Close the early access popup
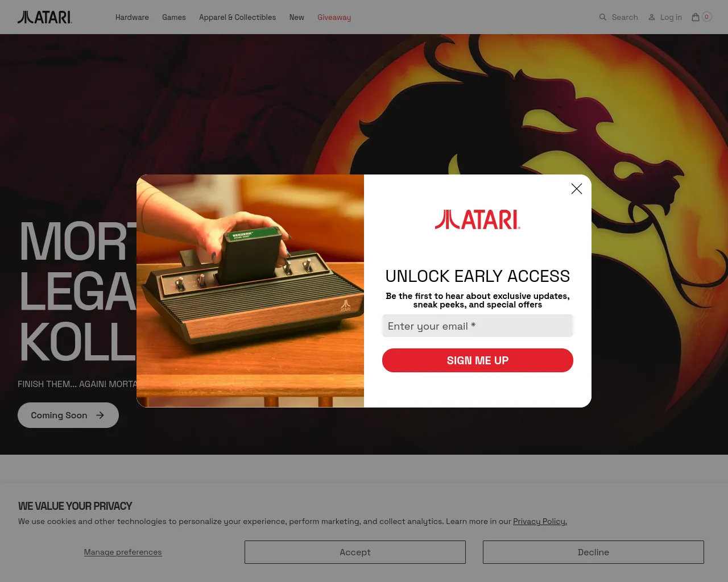 click(x=577, y=189)
